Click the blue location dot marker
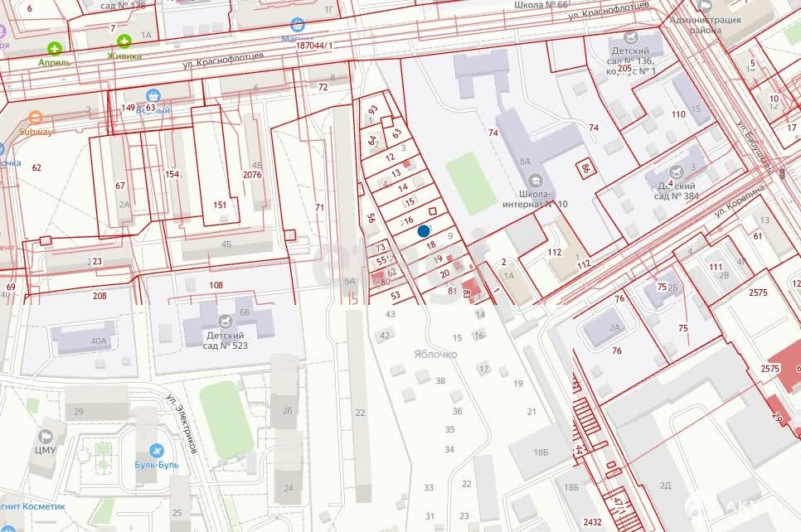Screen dimensions: 801x532 pyautogui.click(x=424, y=231)
